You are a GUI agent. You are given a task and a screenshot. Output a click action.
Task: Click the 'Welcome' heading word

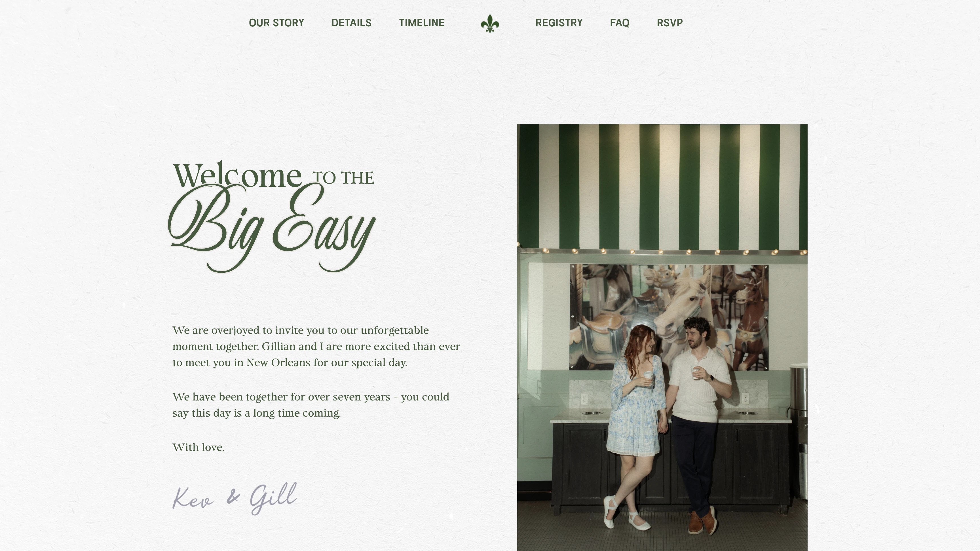click(237, 175)
